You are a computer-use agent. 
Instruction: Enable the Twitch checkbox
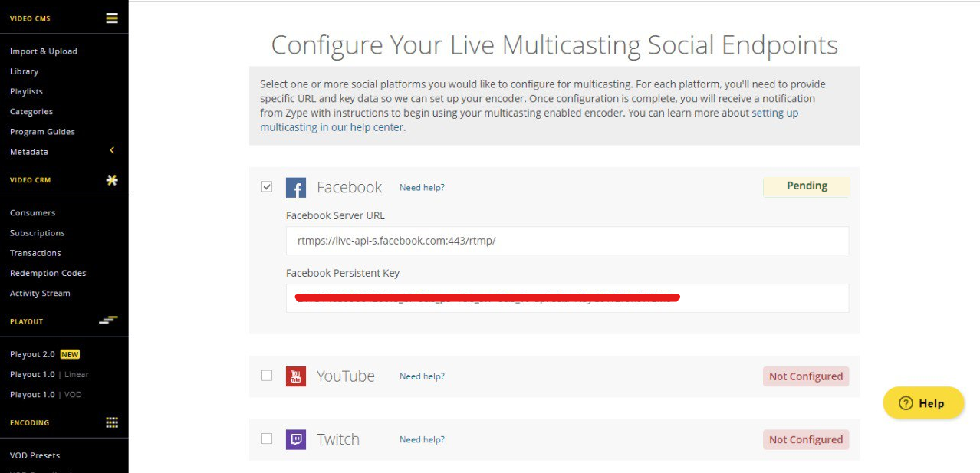point(267,439)
